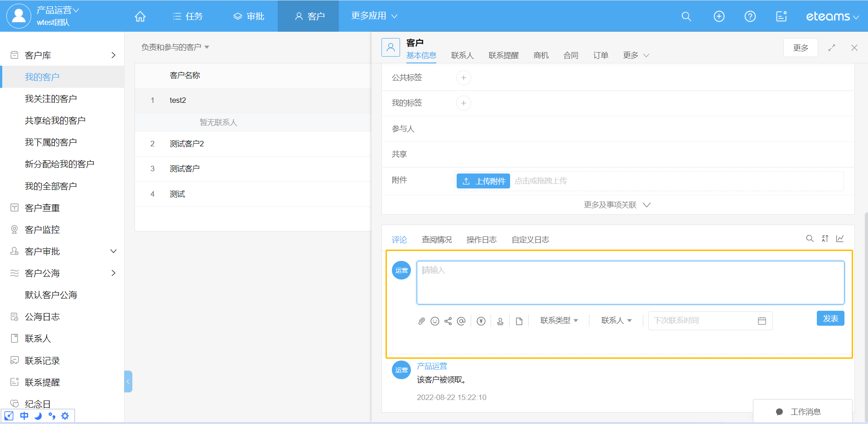Viewport: 868px width, 424px height.
Task: Click the help question mark icon
Action: pos(750,16)
